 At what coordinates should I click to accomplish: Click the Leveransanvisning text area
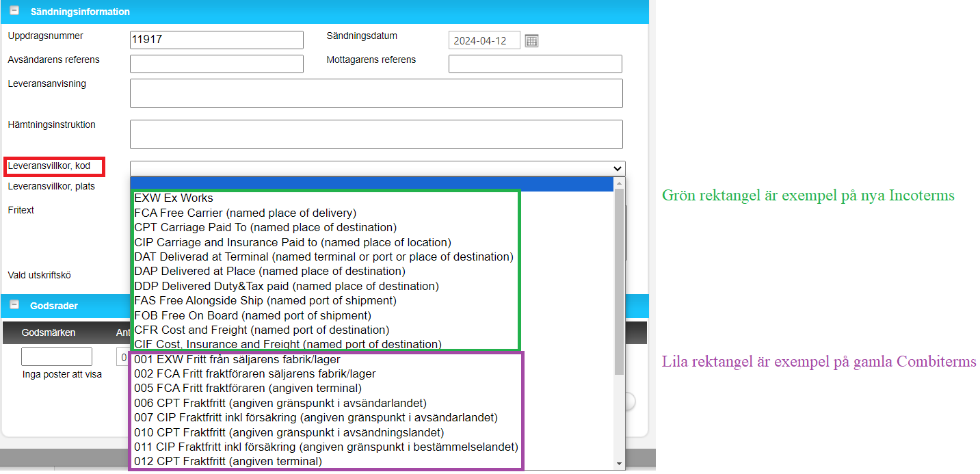pos(376,94)
